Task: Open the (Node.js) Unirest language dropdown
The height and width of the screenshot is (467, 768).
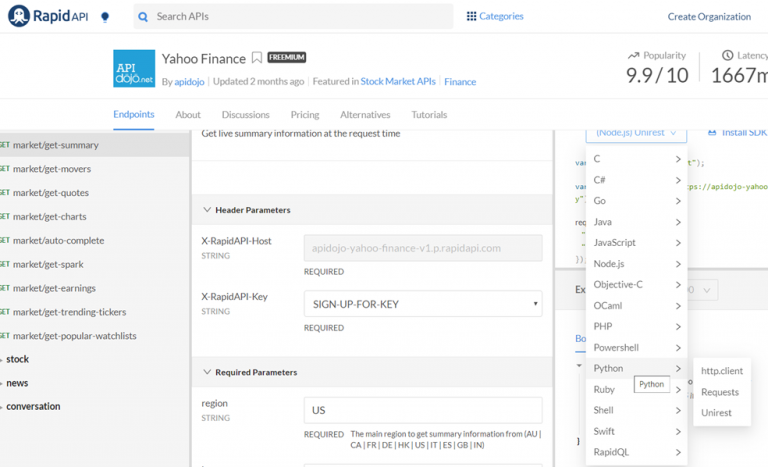Action: (636, 132)
